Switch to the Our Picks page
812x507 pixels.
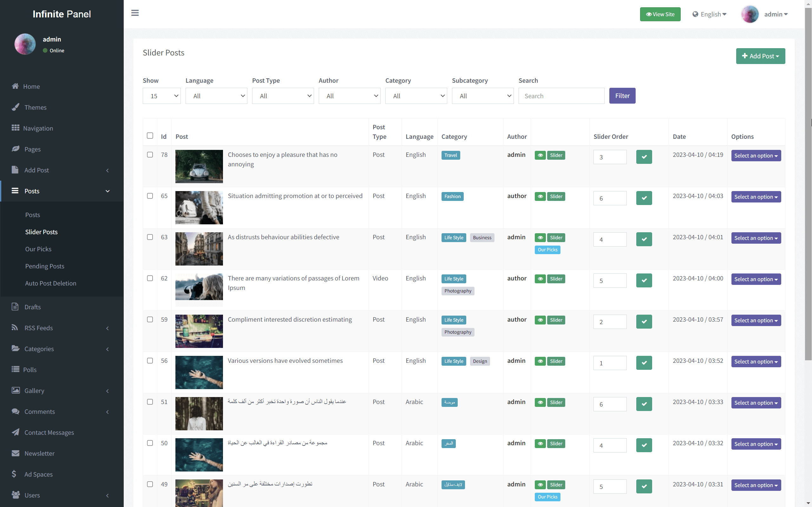point(38,249)
